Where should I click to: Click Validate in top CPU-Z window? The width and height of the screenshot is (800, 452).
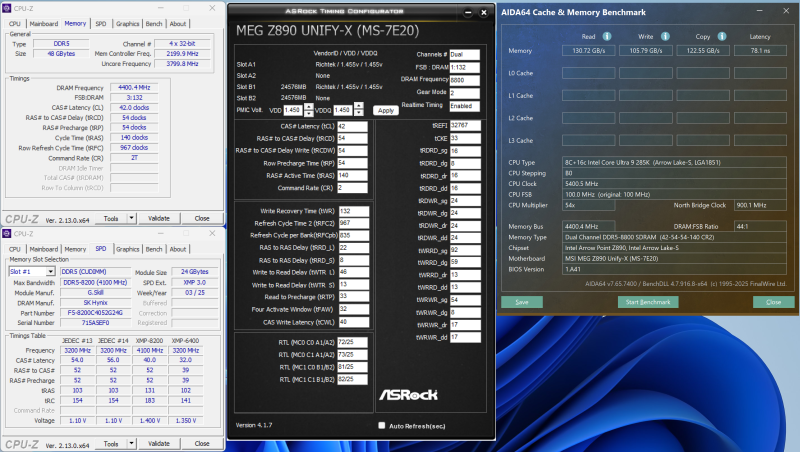[x=159, y=218]
